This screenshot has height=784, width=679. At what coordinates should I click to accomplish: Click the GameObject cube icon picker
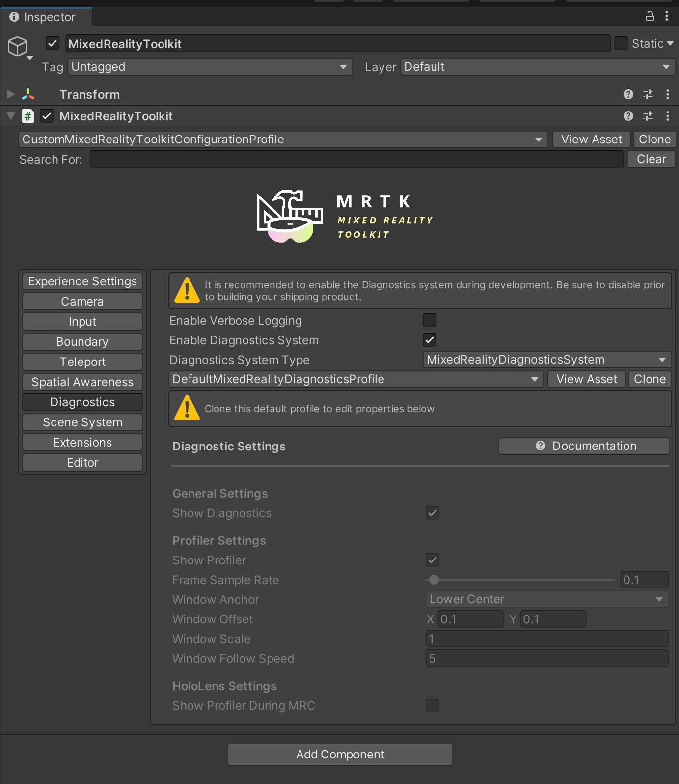point(19,47)
